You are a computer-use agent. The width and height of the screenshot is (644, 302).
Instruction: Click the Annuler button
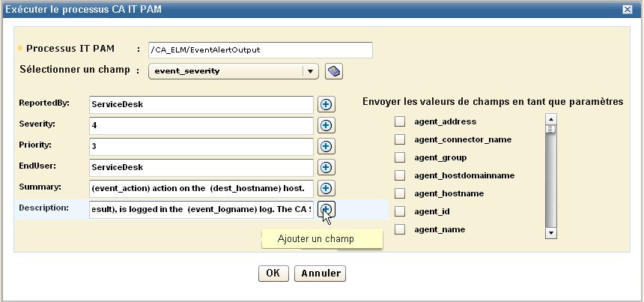[x=320, y=274]
